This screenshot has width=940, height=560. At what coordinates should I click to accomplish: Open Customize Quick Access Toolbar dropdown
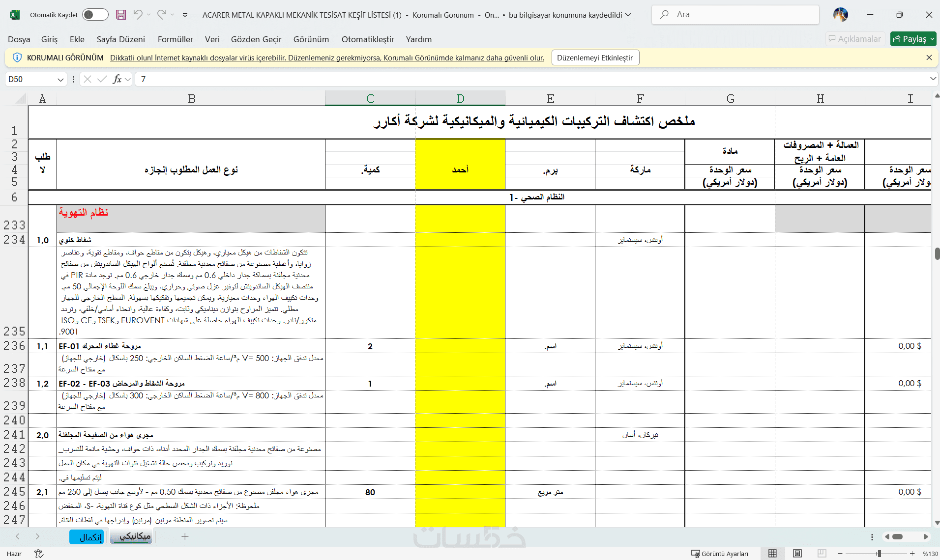[185, 15]
